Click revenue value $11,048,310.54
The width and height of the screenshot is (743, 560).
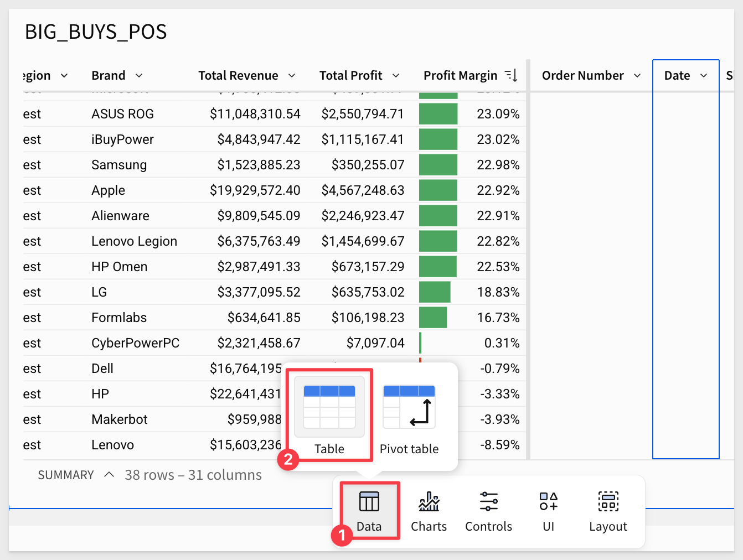point(255,114)
